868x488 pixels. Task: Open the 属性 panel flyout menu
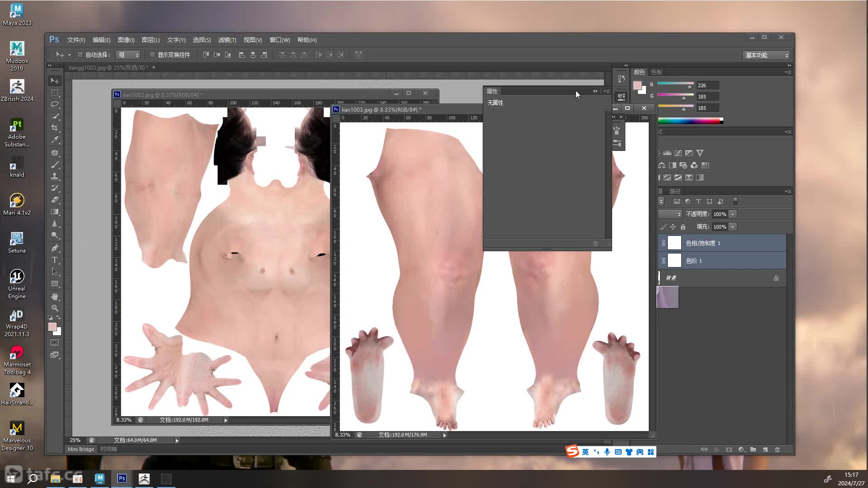click(607, 91)
